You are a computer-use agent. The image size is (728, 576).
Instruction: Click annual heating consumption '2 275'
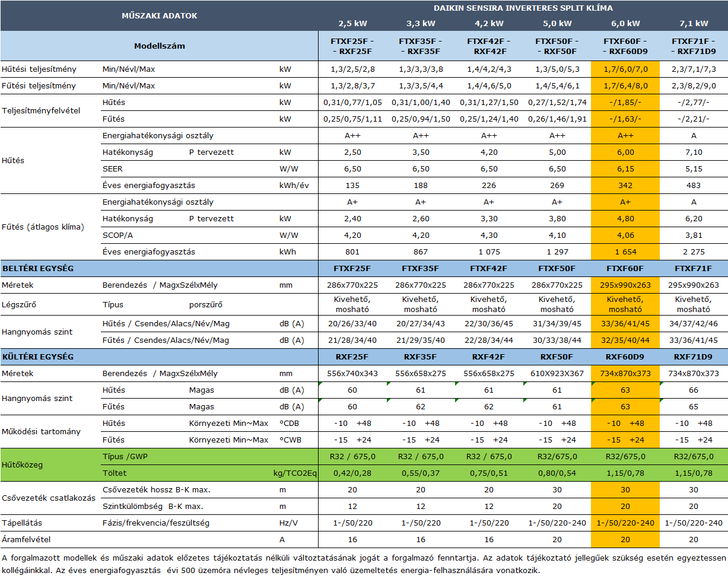pyautogui.click(x=694, y=252)
